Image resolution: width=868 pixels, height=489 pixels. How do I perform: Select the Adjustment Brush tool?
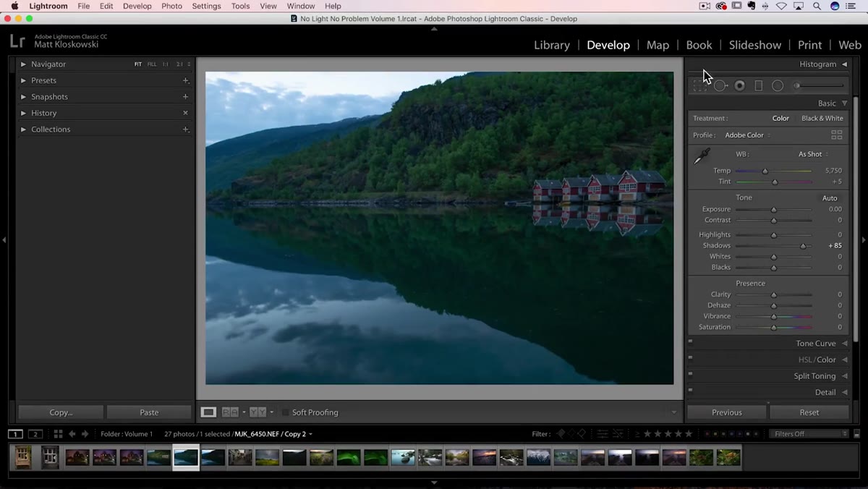tap(818, 85)
